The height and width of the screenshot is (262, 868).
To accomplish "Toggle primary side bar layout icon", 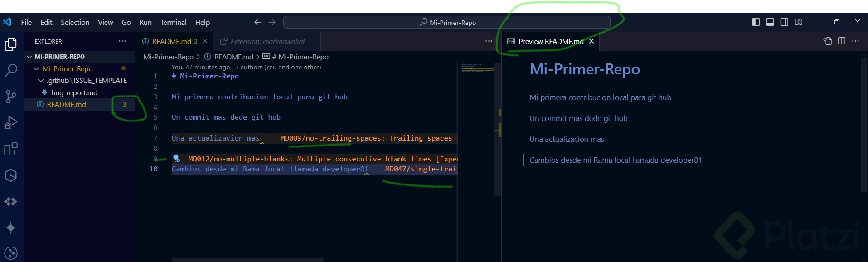I will [x=756, y=22].
